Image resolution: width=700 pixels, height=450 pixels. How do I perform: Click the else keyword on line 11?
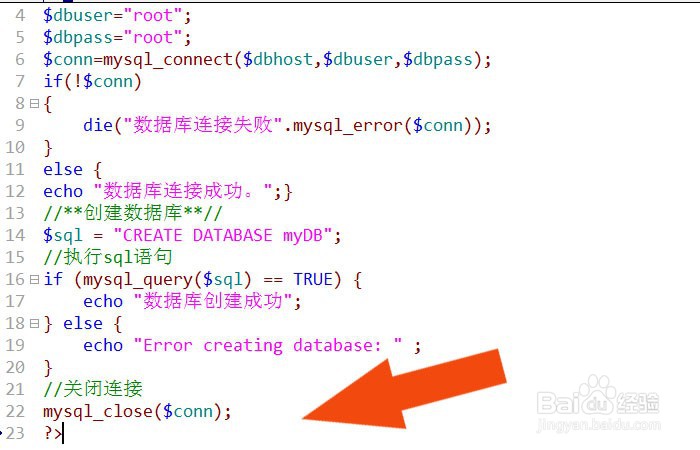coord(63,170)
